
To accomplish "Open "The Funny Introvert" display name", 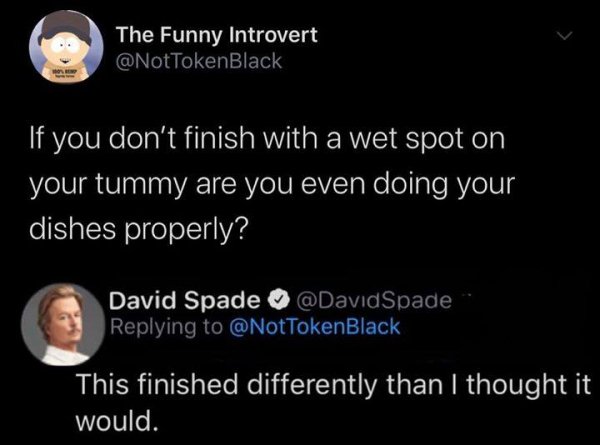I will (x=217, y=35).
